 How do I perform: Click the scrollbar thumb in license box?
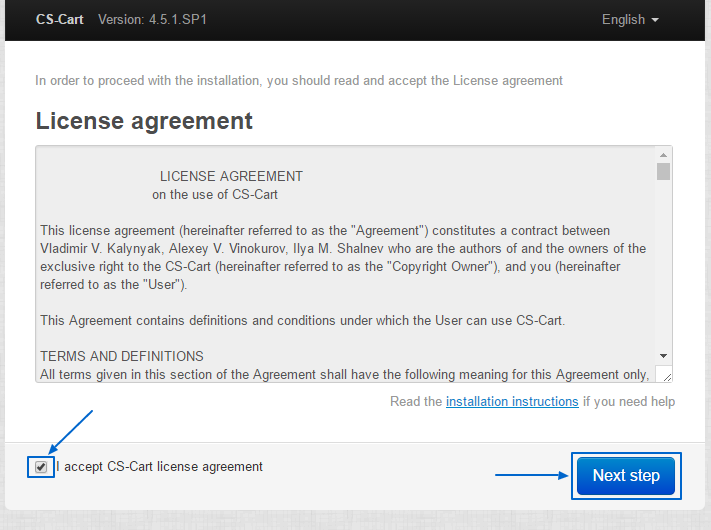click(x=663, y=171)
